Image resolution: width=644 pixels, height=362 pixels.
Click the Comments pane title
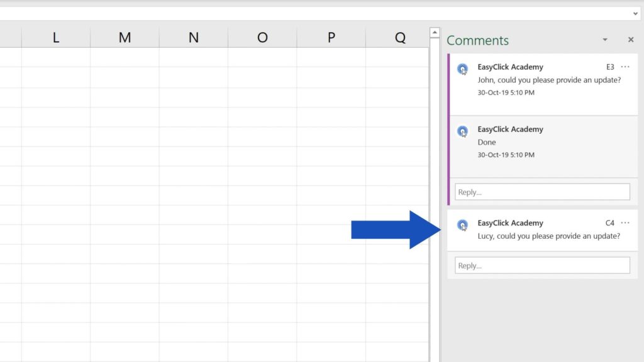[478, 40]
